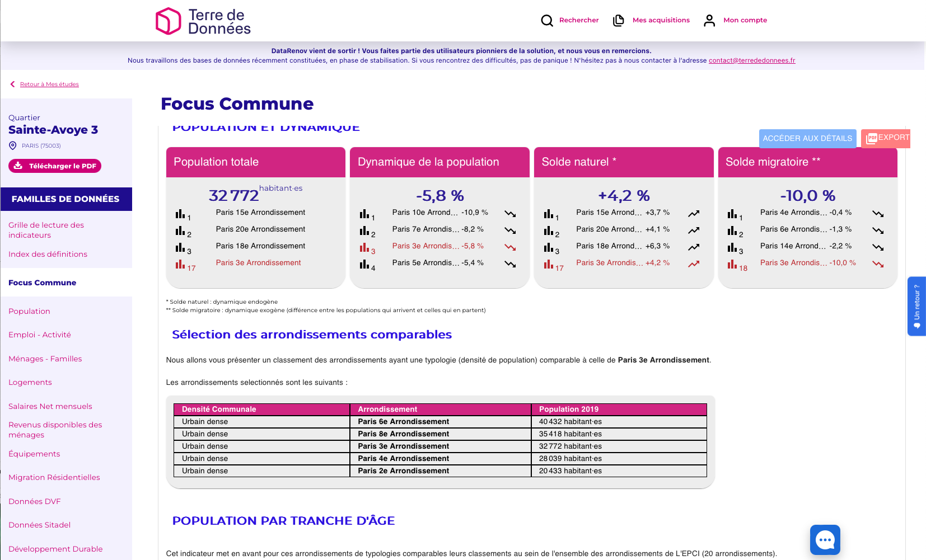This screenshot has width=926, height=560.
Task: Click the Mon compte user icon
Action: tap(709, 21)
